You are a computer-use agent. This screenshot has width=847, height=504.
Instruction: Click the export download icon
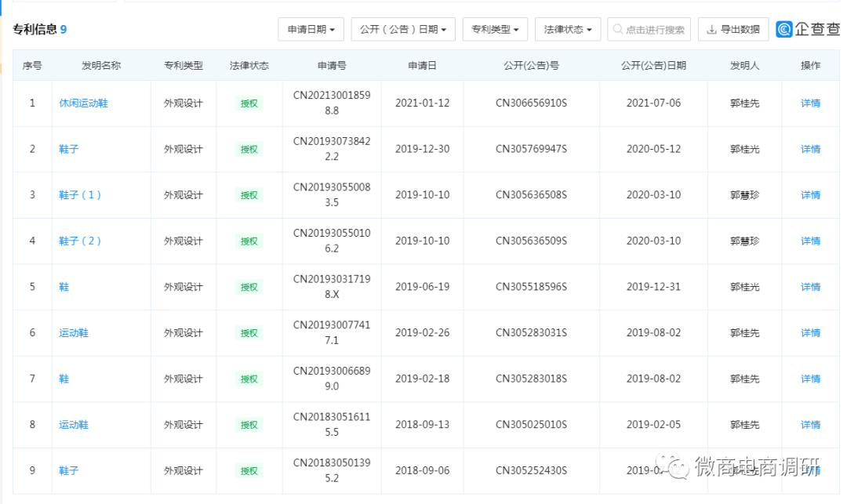pos(712,30)
